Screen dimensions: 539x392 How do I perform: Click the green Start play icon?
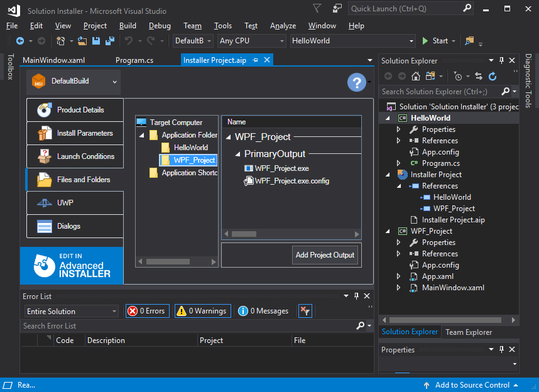point(425,41)
